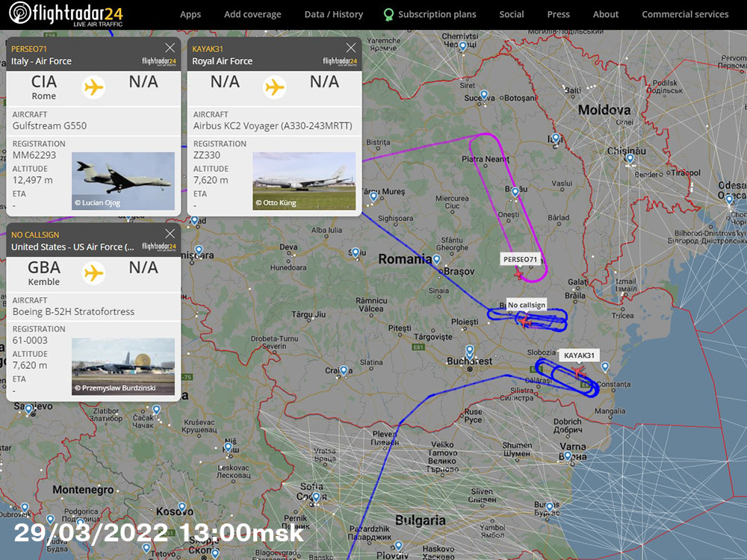This screenshot has width=747, height=560.
Task: Select the PERSEO71 aircraft icon on map
Action: [519, 275]
